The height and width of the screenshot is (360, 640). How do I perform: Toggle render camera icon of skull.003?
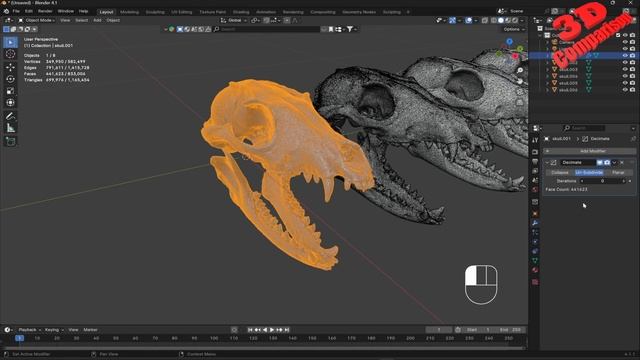[632, 69]
